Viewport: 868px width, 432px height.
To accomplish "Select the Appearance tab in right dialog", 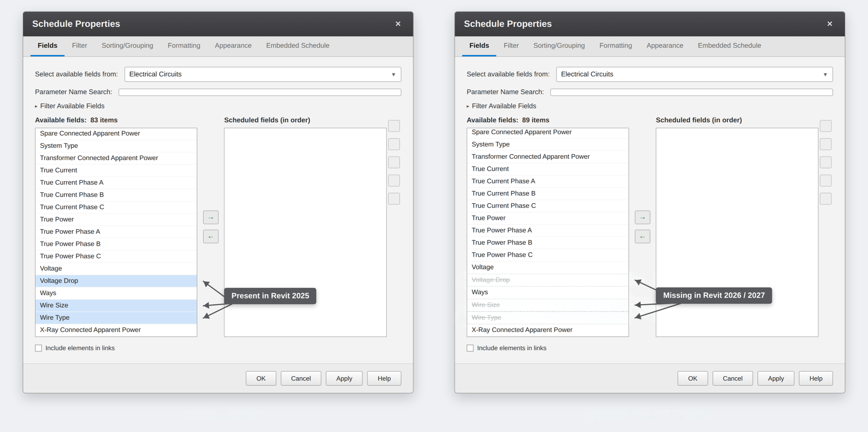I will pyautogui.click(x=665, y=45).
